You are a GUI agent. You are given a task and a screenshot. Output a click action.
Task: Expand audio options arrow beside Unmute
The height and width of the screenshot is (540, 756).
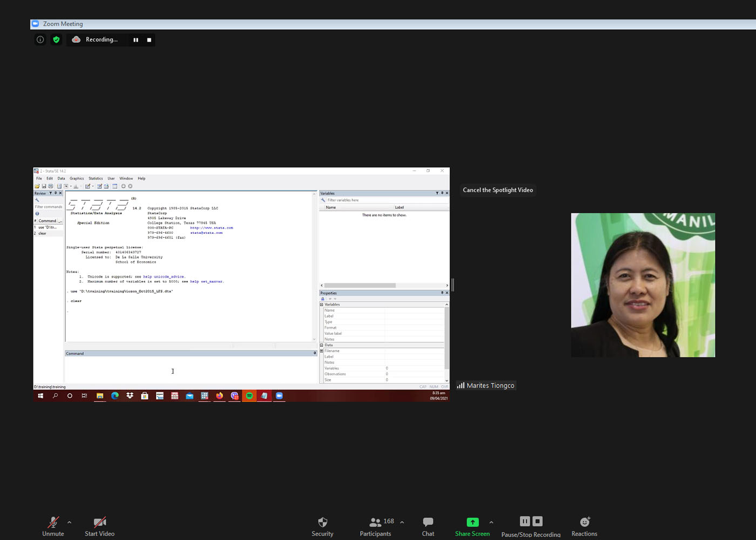[x=69, y=522]
